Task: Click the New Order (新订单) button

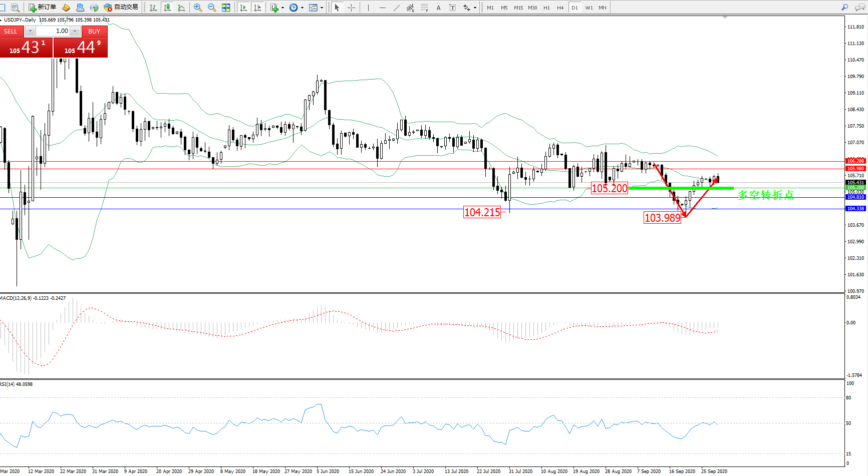Action: (42, 8)
